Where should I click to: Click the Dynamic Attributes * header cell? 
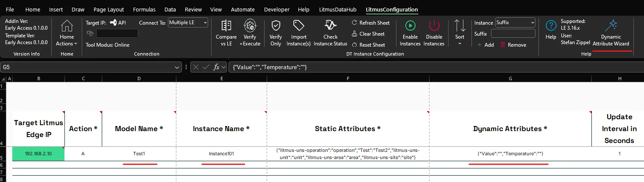tap(510, 129)
